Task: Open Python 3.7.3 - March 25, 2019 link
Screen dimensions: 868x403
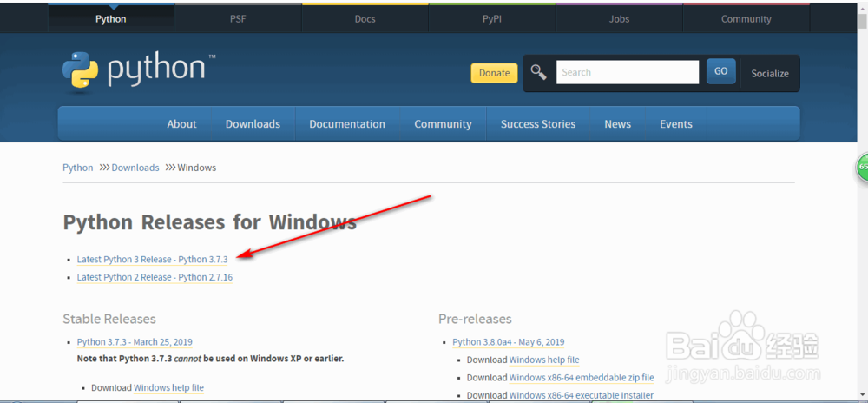Action: [135, 342]
